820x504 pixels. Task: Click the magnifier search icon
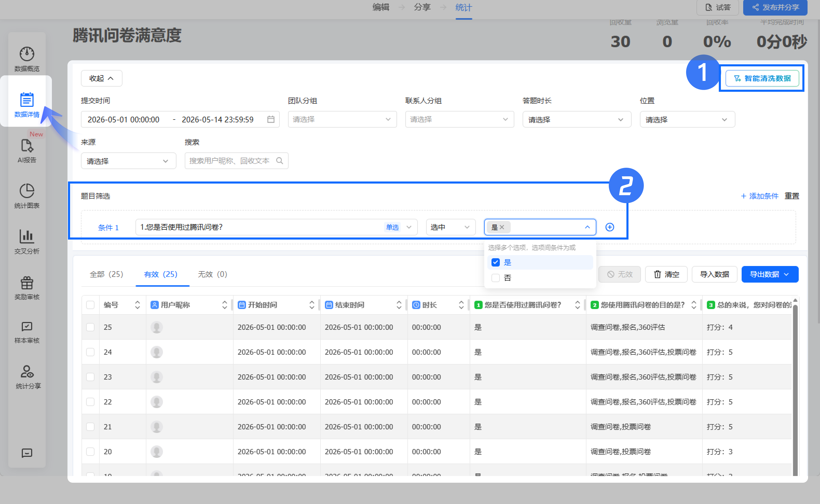(x=279, y=161)
